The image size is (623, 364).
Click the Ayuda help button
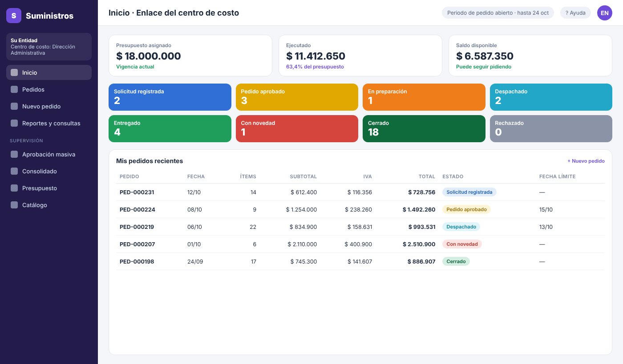pos(575,13)
